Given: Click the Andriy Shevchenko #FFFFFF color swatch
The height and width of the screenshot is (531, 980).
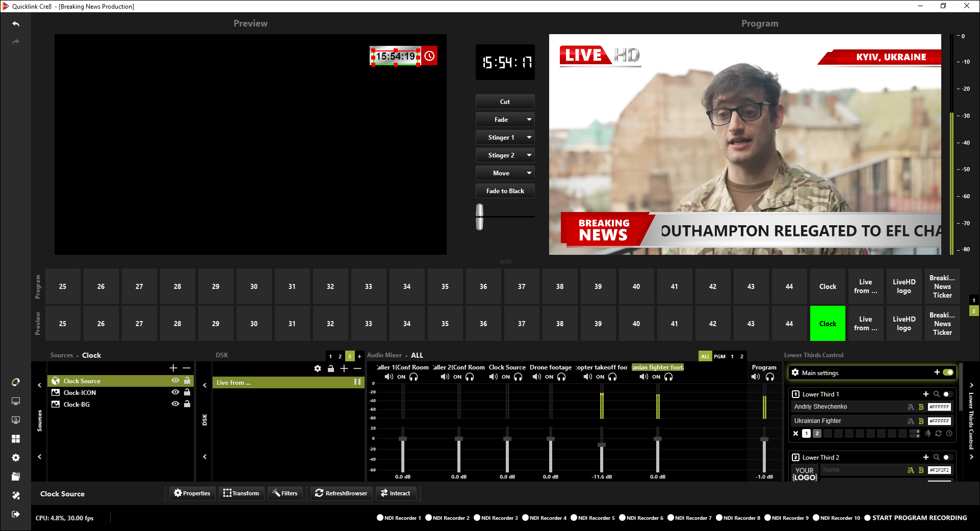Looking at the screenshot, I should tap(939, 407).
